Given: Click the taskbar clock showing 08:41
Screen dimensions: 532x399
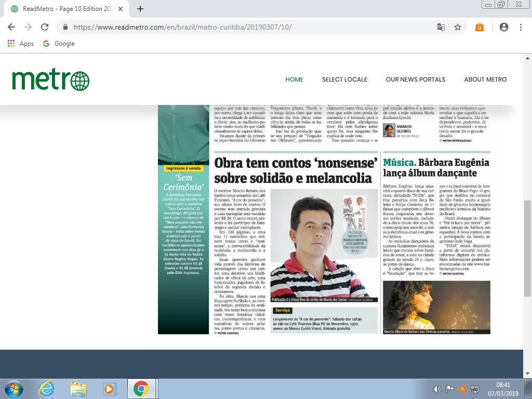Looking at the screenshot, I should pos(503,389).
